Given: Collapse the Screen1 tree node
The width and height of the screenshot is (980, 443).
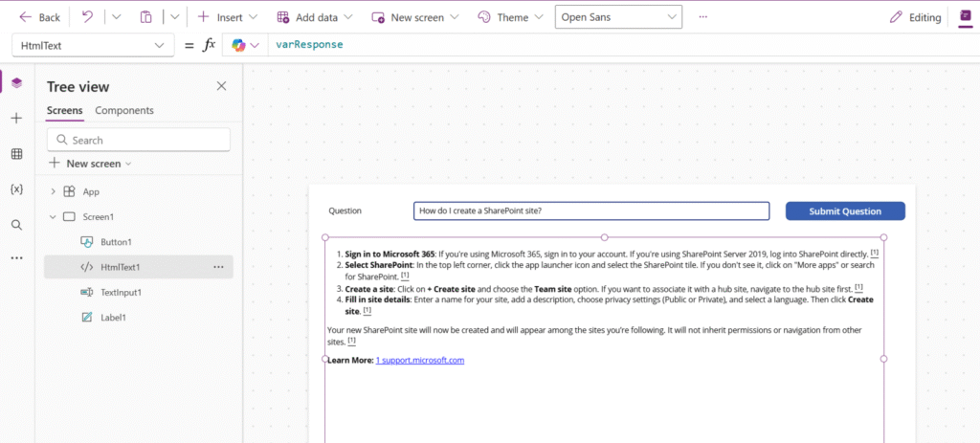Looking at the screenshot, I should (x=54, y=217).
